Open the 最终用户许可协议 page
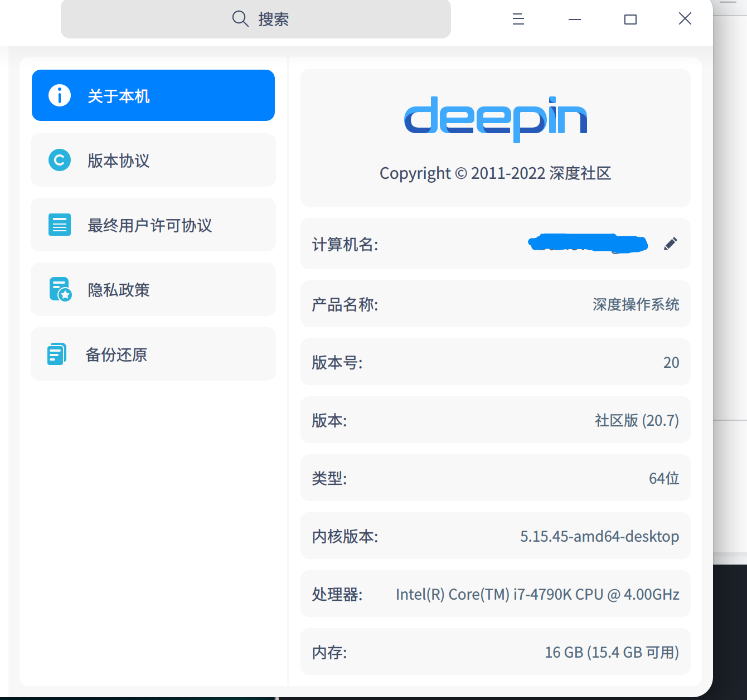The height and width of the screenshot is (700, 747). tap(153, 225)
